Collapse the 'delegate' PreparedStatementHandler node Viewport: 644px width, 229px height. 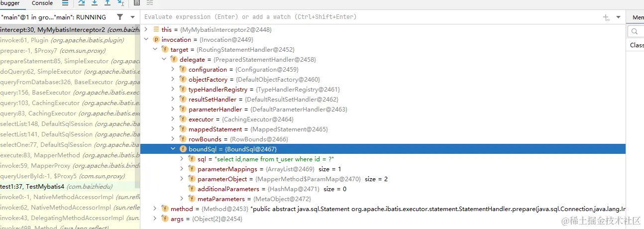[164, 60]
